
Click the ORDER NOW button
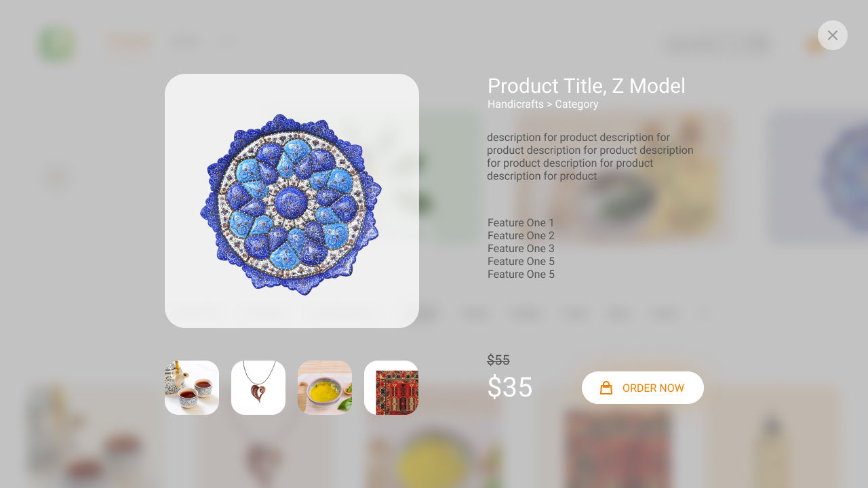click(643, 388)
